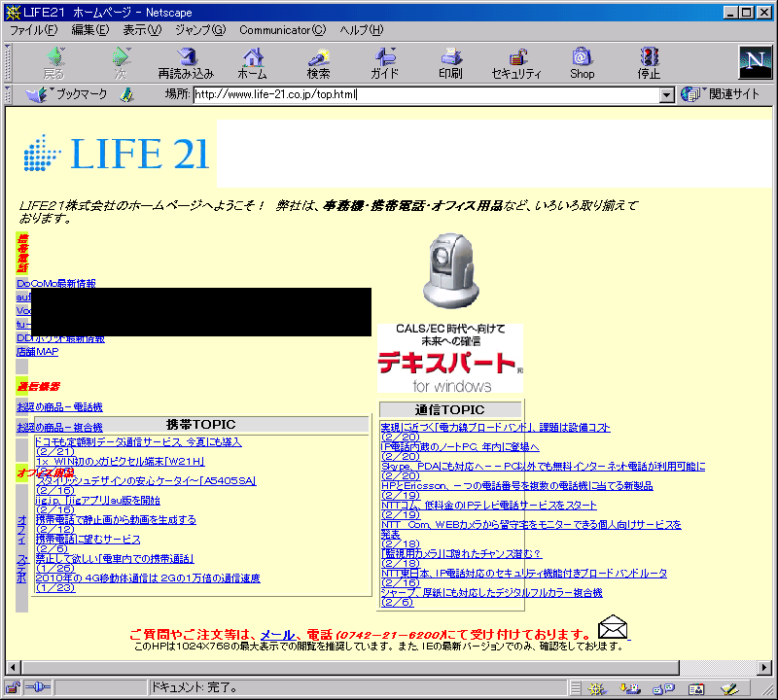
Task: Stop loading with 停止 icon
Action: [x=649, y=63]
